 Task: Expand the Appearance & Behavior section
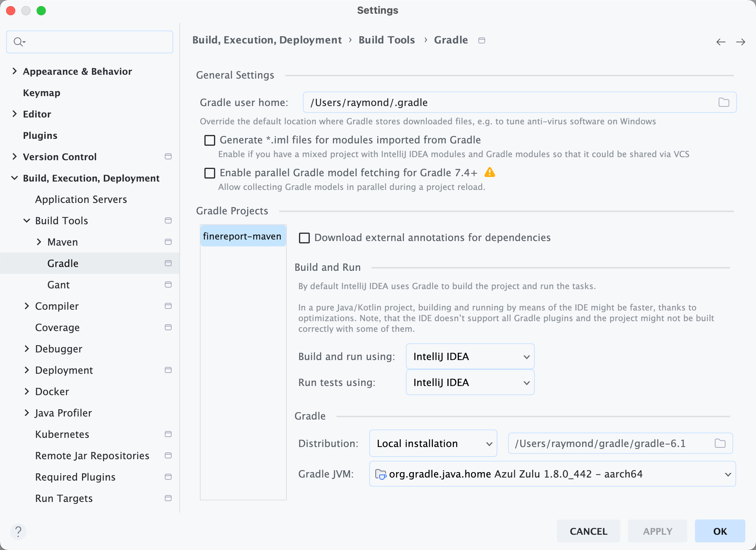tap(14, 71)
